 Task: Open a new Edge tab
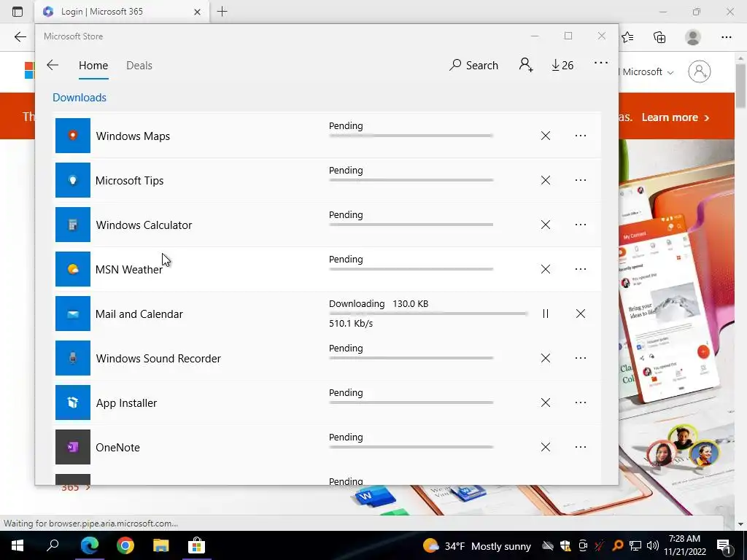pos(222,12)
